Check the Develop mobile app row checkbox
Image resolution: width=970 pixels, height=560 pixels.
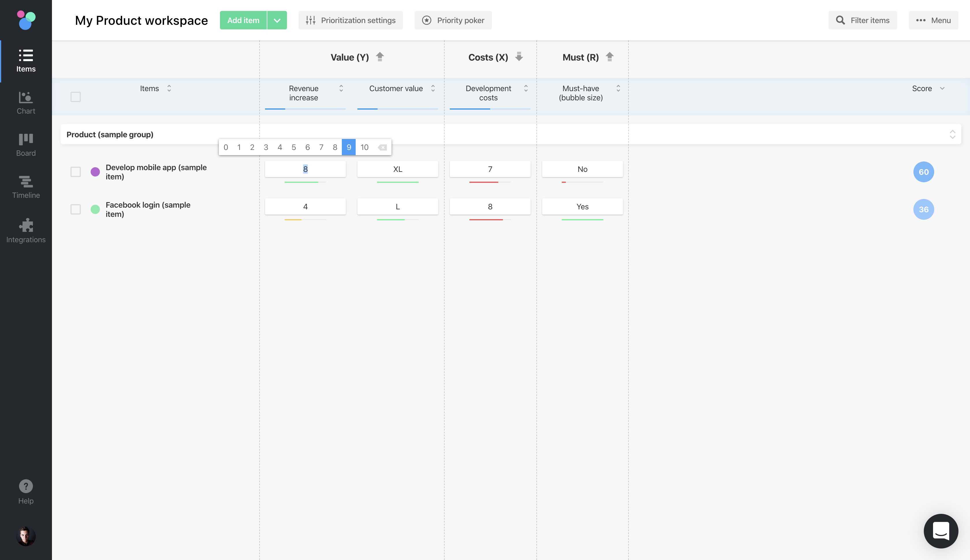pyautogui.click(x=75, y=172)
